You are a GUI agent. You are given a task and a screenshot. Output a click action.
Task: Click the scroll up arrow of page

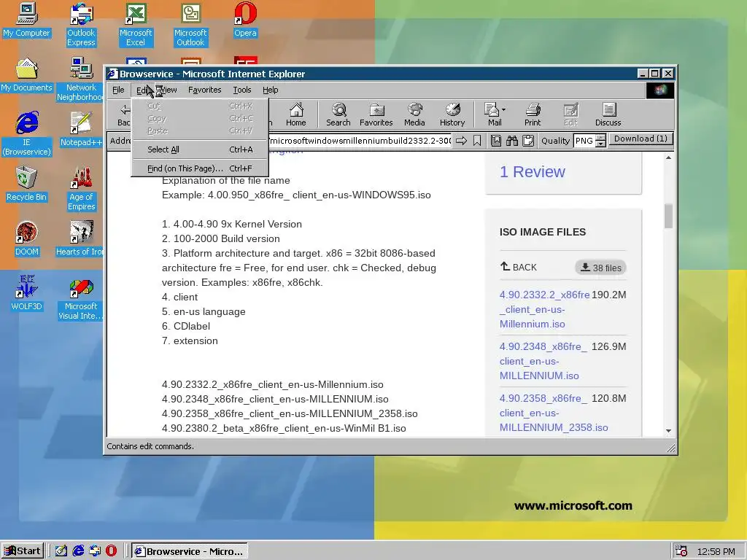click(668, 157)
